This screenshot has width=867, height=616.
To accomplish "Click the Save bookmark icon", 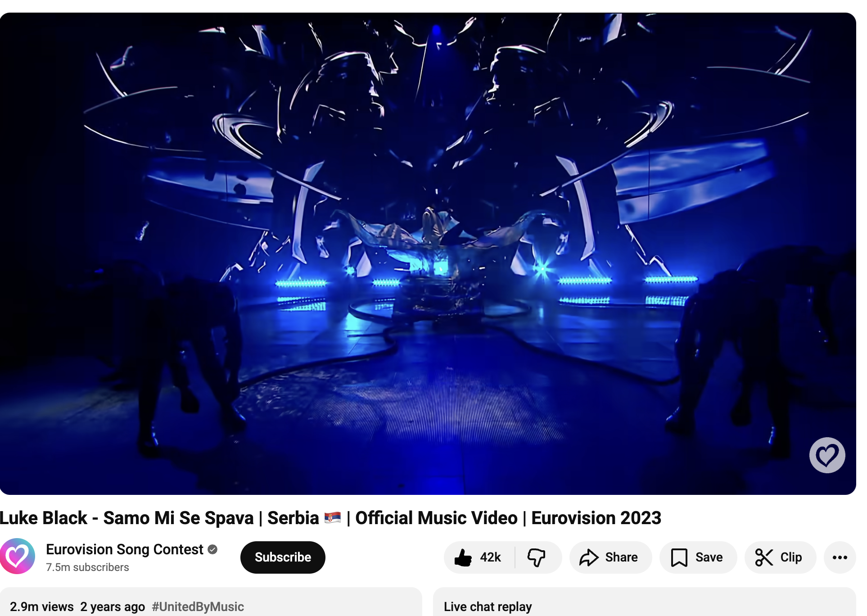I will click(x=679, y=557).
